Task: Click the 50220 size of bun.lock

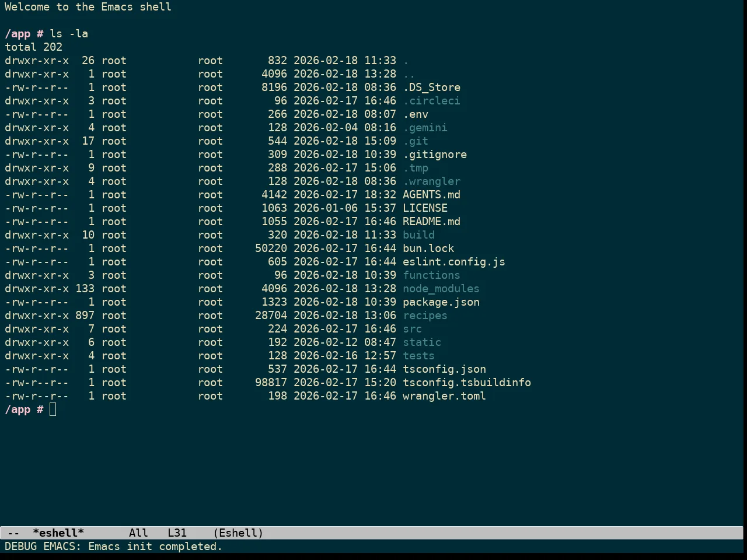Action: (271, 249)
